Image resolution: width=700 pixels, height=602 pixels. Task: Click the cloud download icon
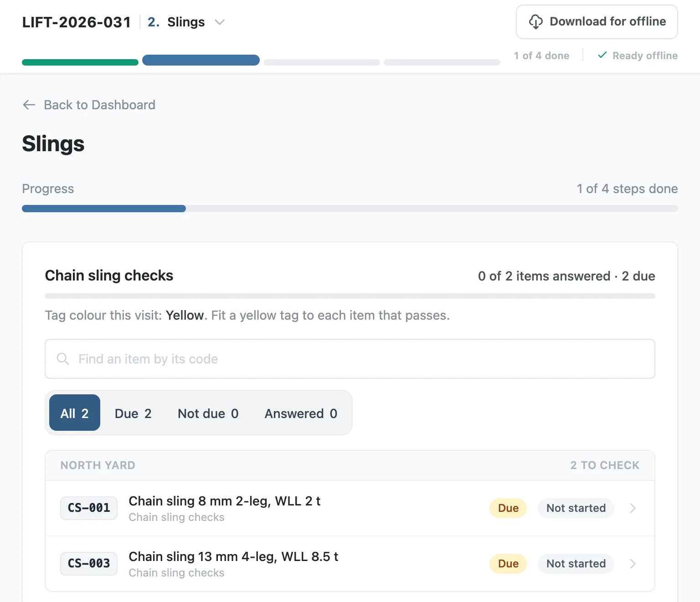coord(536,22)
